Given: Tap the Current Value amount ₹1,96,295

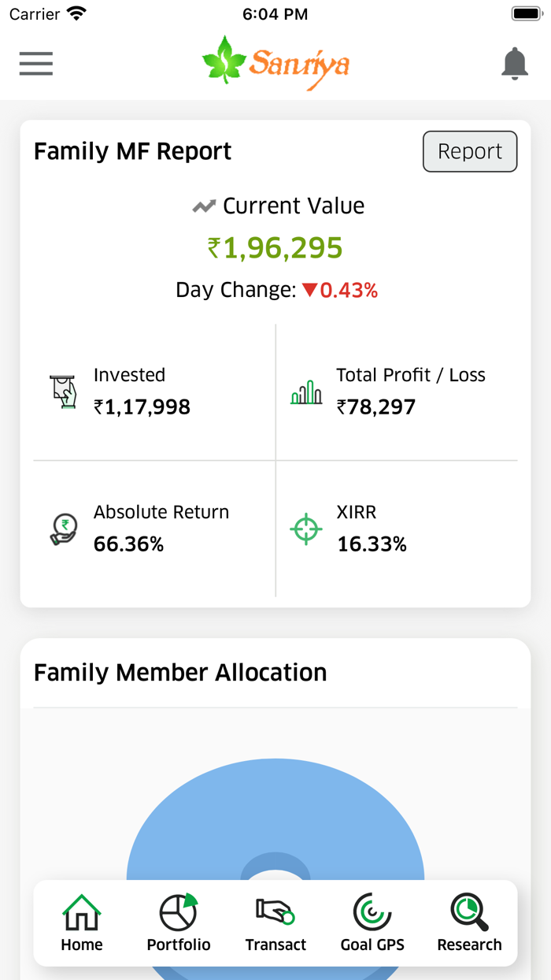Looking at the screenshot, I should click(277, 247).
